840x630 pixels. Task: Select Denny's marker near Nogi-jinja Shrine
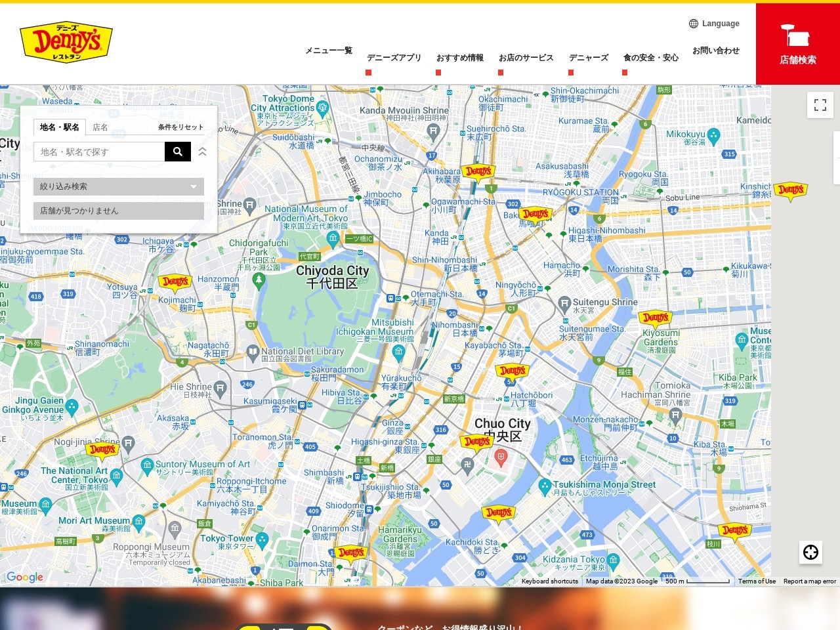pyautogui.click(x=102, y=451)
